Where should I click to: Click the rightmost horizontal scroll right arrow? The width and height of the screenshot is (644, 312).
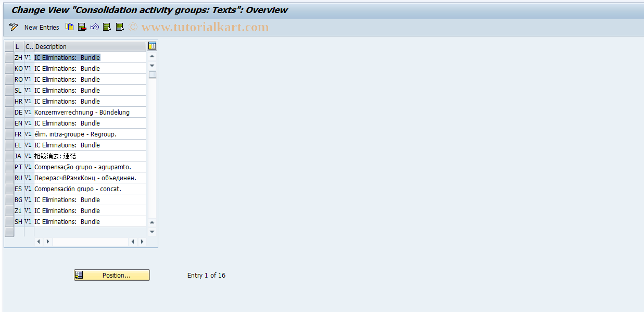142,242
